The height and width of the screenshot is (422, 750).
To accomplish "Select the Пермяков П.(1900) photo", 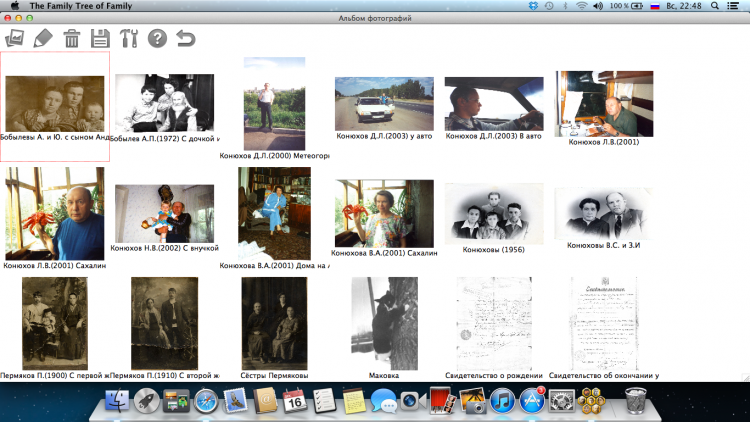I will (x=55, y=323).
